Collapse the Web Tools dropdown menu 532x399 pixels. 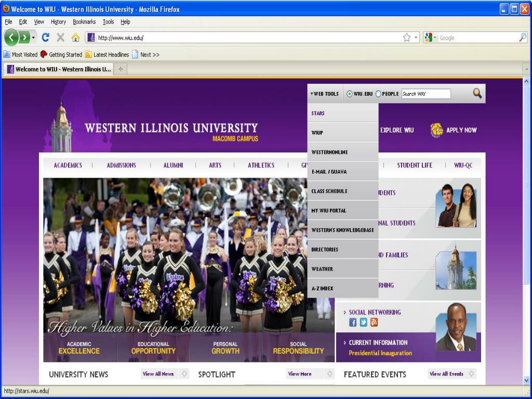pos(324,94)
